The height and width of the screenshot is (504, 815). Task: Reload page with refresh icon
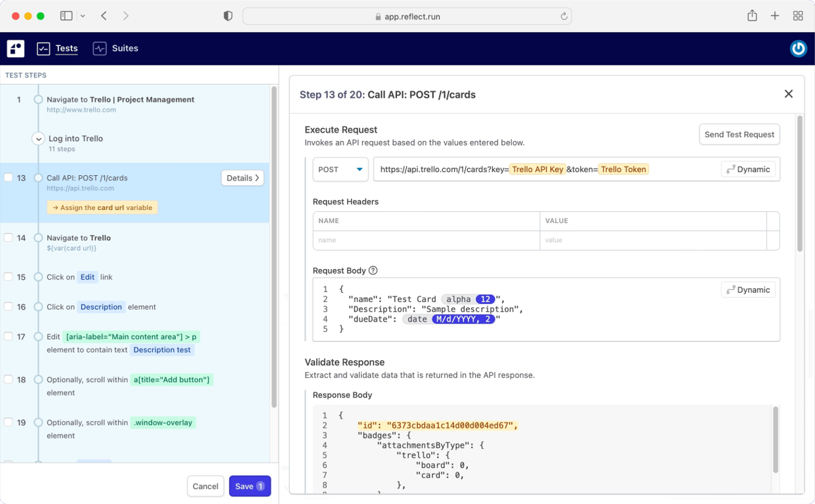coord(563,16)
